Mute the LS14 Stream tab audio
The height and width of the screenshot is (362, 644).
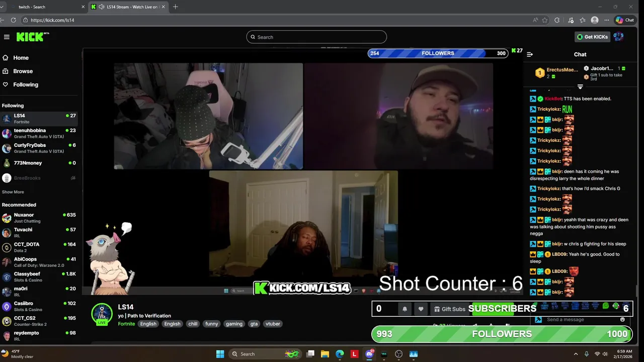pyautogui.click(x=102, y=7)
